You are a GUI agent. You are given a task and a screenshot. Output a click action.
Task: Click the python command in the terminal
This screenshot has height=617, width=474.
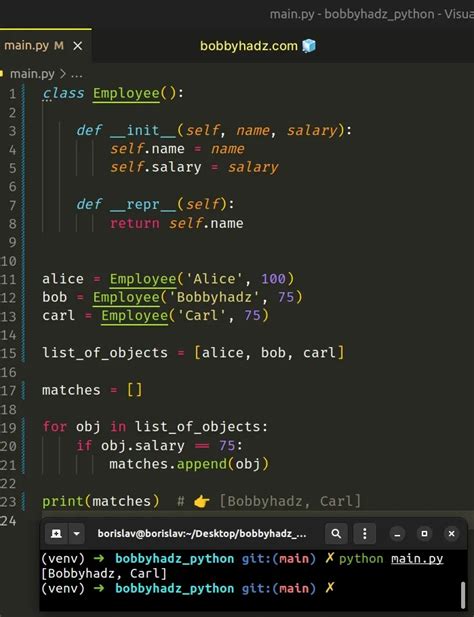[x=361, y=559]
